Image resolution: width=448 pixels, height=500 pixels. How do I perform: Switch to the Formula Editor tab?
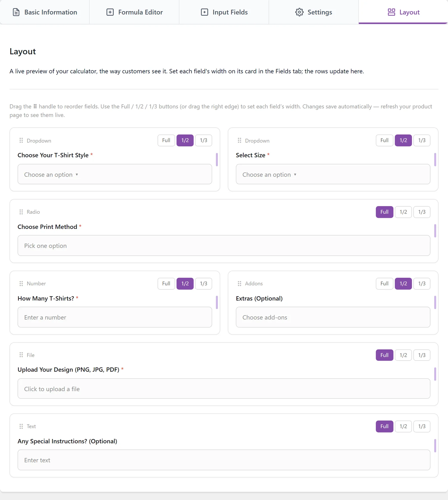tap(134, 12)
